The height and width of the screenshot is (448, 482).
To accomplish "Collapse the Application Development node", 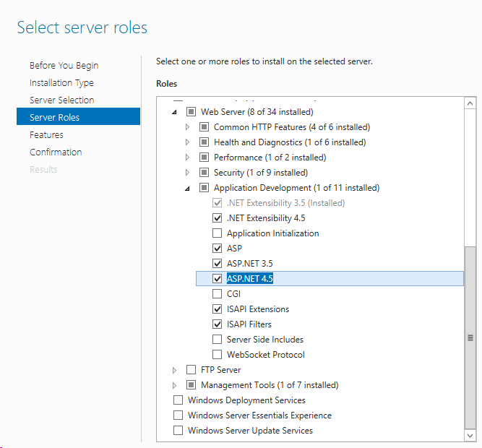I will coord(188,189).
